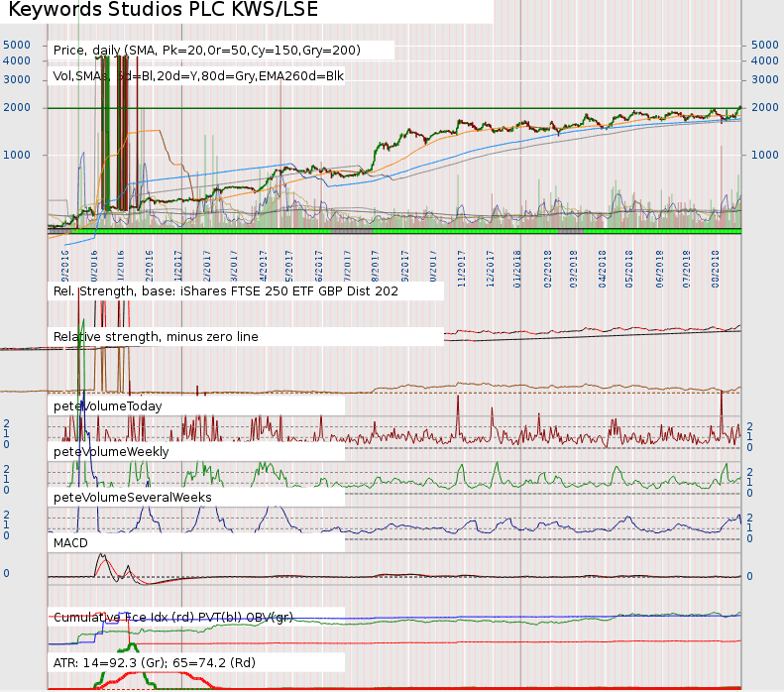Click the MACD panel label
Viewport: 784px width, 692px height.
click(70, 543)
